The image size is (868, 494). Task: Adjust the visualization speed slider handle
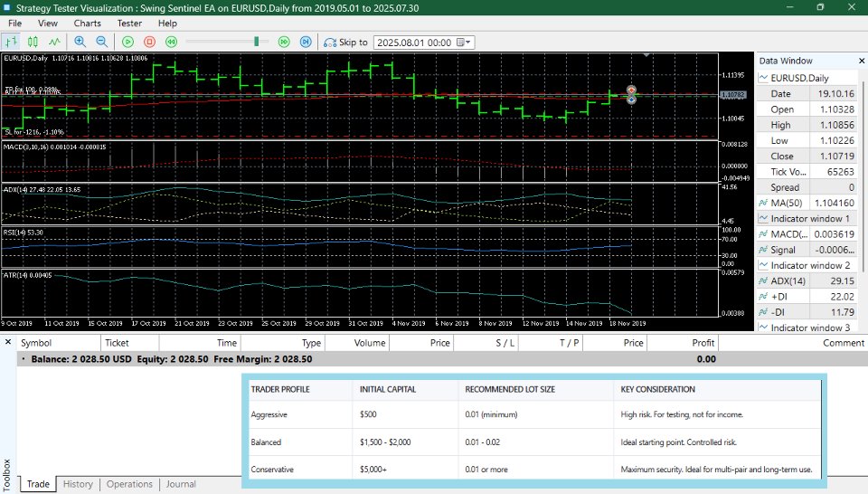(256, 42)
